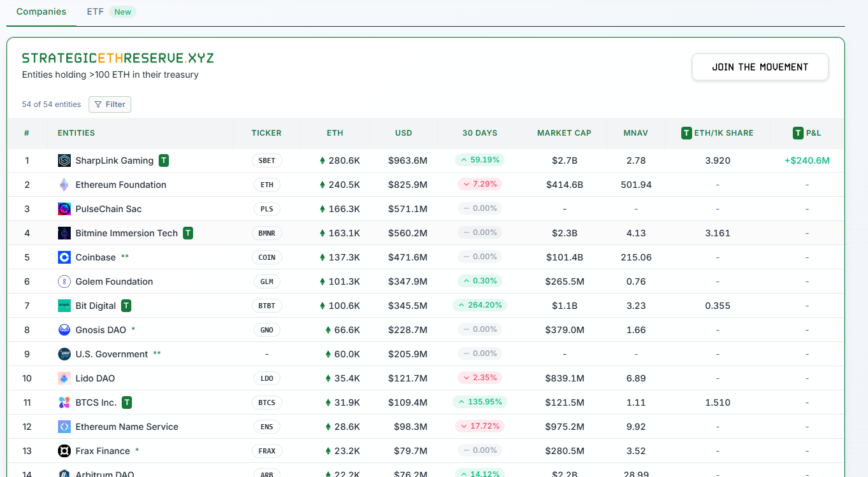Click the down-arrow icon in the 7.29% badge
The image size is (868, 477).
[467, 184]
